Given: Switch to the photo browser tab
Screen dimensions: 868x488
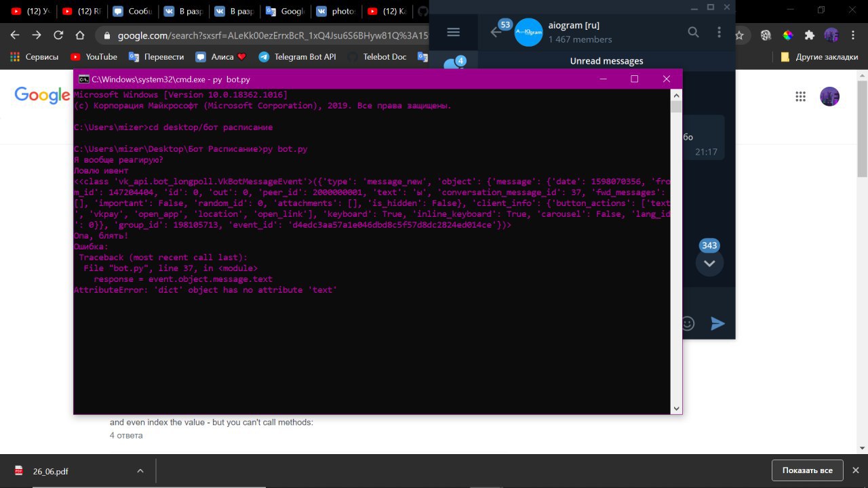Looking at the screenshot, I should point(336,11).
